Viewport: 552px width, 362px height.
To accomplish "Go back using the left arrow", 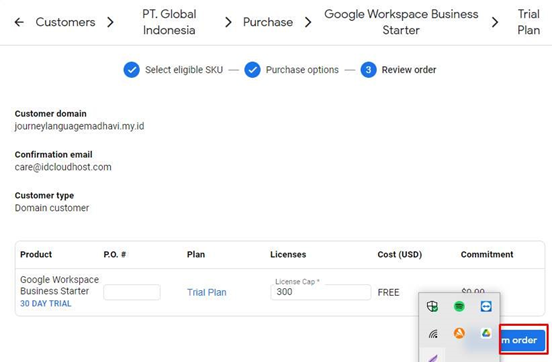I will pos(19,22).
